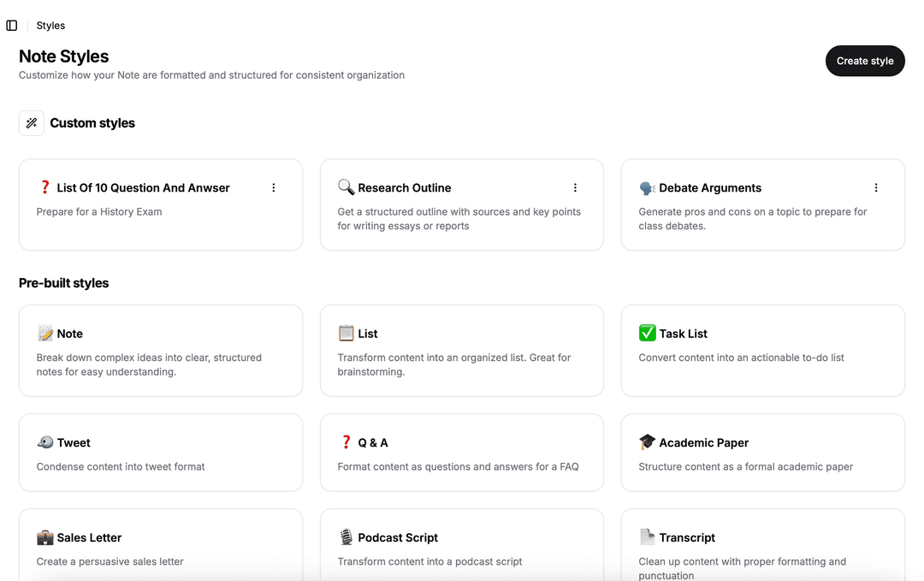Viewport: 924px width, 581px height.
Task: Select the Tweet style card
Action: coord(161,453)
